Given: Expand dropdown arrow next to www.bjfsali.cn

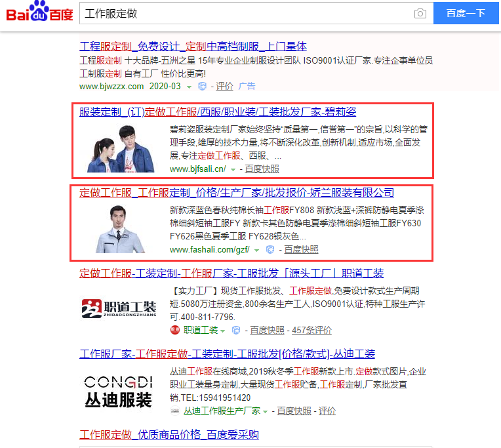Looking at the screenshot, I should click(233, 170).
